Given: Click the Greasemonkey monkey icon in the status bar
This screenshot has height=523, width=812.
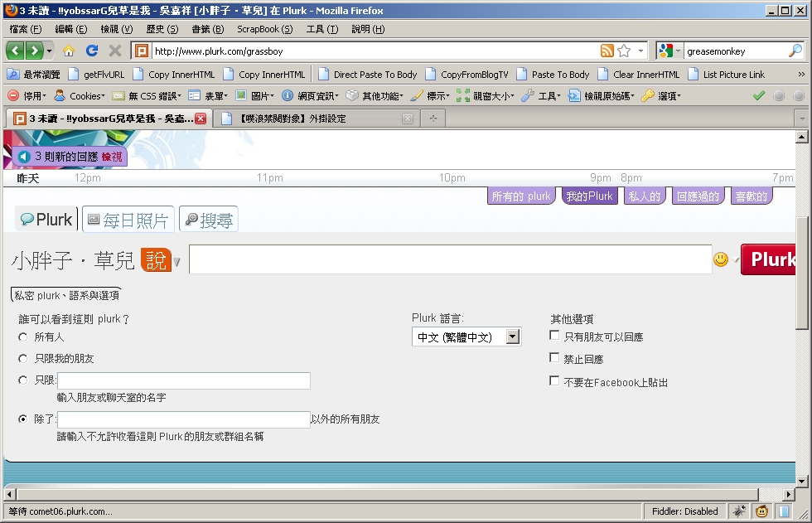Looking at the screenshot, I should [x=761, y=511].
